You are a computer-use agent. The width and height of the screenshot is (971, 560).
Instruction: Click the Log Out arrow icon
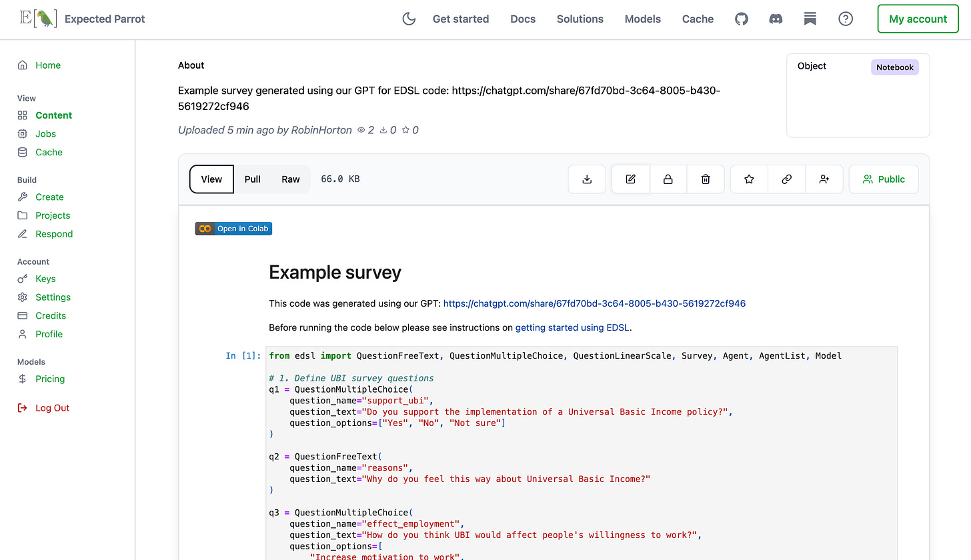click(x=23, y=408)
